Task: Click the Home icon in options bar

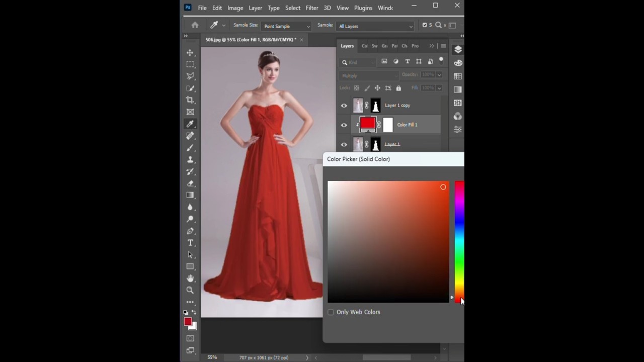Action: click(195, 25)
